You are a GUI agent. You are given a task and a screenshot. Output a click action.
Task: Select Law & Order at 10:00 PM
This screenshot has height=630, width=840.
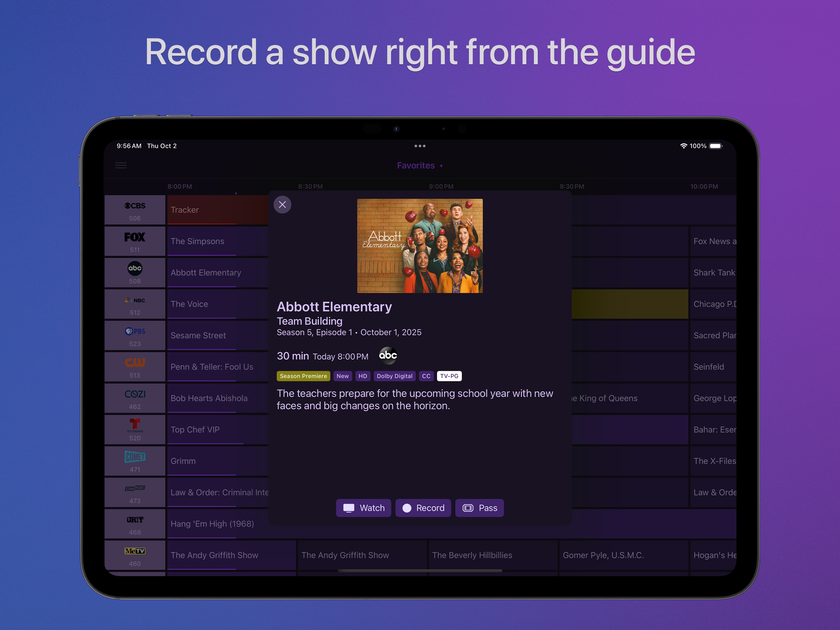(713, 493)
